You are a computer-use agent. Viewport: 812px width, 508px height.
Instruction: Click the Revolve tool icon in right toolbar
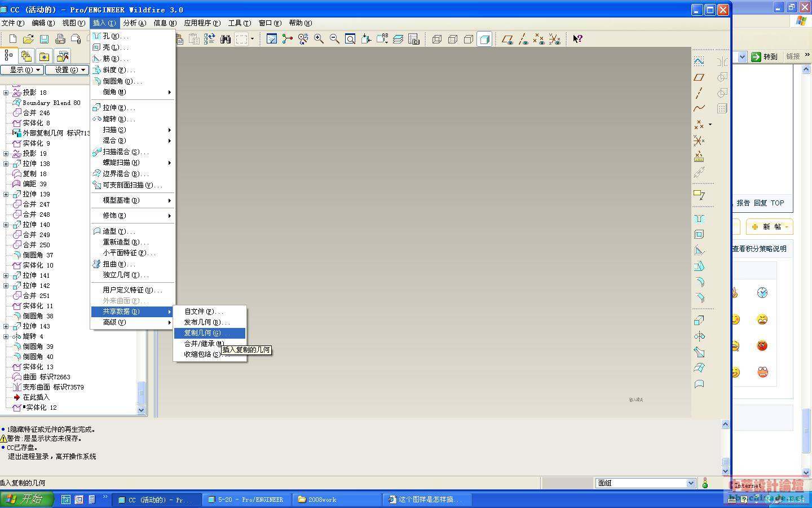pos(699,336)
